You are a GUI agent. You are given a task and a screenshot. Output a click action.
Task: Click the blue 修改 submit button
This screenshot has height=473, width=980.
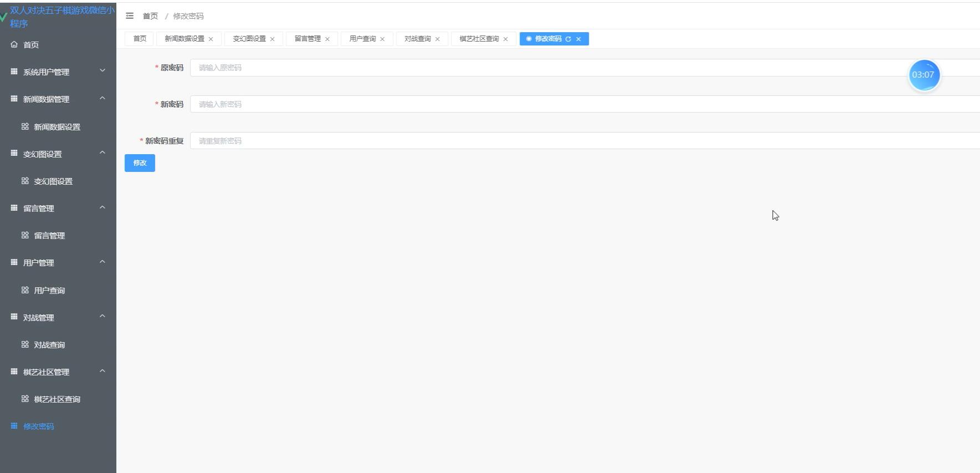click(140, 163)
